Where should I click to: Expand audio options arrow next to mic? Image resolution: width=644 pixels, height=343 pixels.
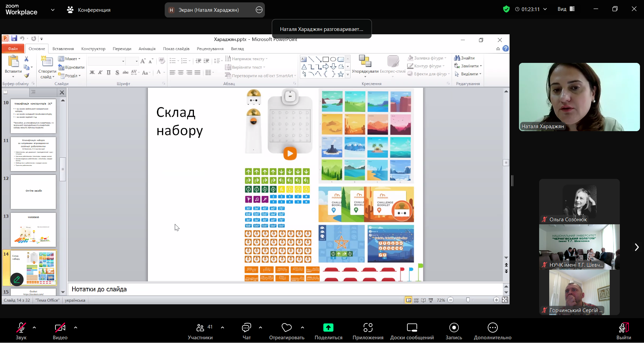click(x=34, y=327)
